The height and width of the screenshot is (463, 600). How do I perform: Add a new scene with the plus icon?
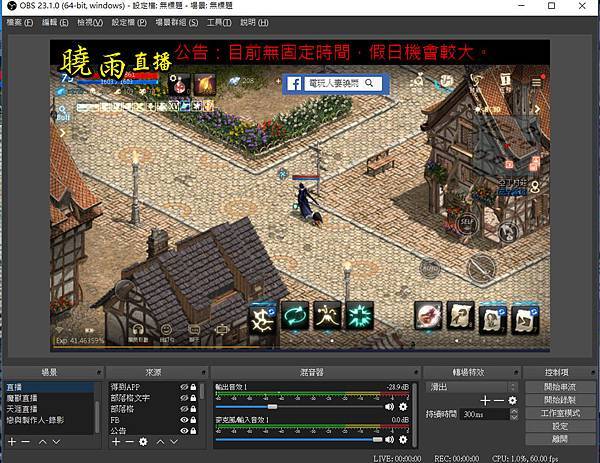pyautogui.click(x=12, y=442)
